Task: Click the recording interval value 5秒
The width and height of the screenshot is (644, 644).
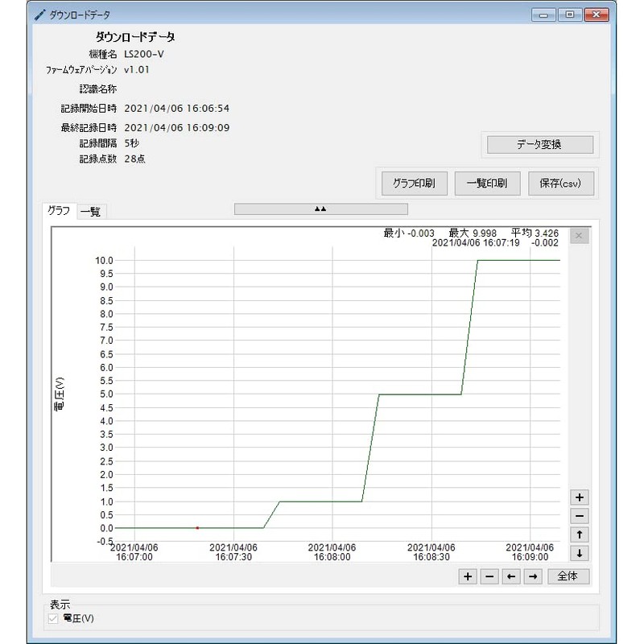Action: tap(132, 143)
